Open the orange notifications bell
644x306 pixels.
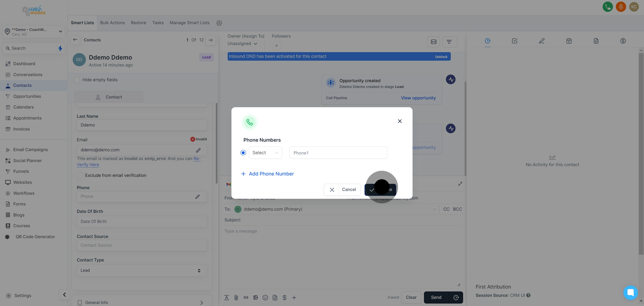point(621,7)
